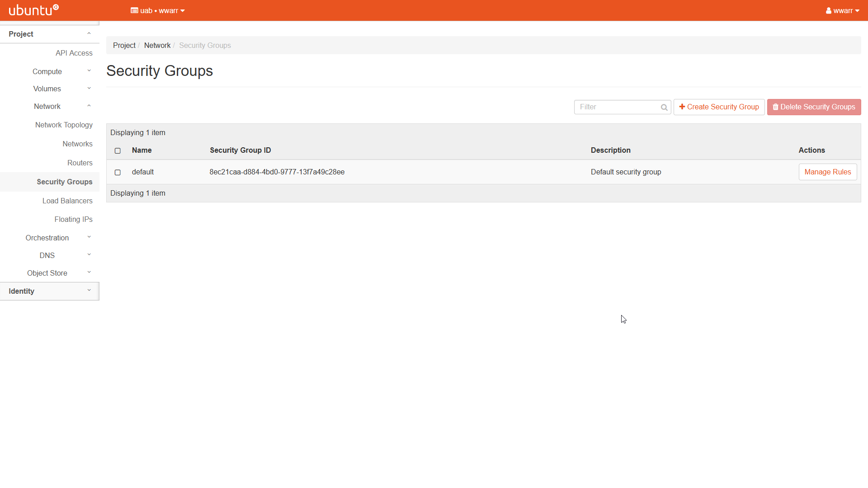
Task: Click Delete Security Groups button
Action: coord(814,107)
